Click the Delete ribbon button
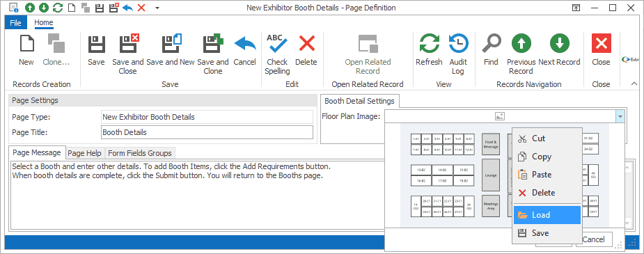The height and width of the screenshot is (254, 644). tap(306, 50)
